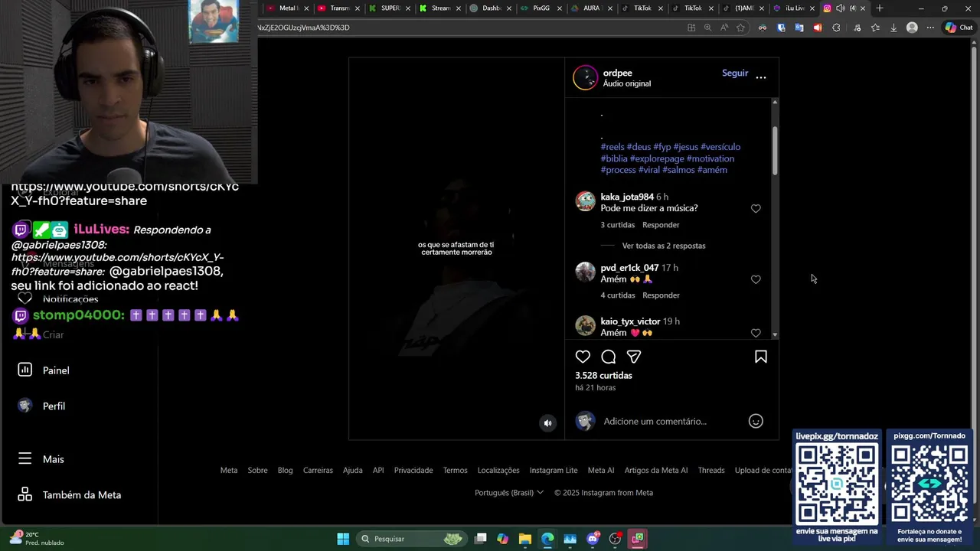This screenshot has width=980, height=551.
Task: Open the weather widget showing 20°C
Action: [x=36, y=539]
